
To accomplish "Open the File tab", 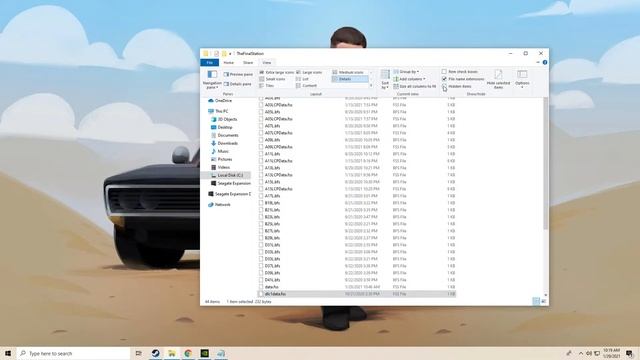I will 209,62.
